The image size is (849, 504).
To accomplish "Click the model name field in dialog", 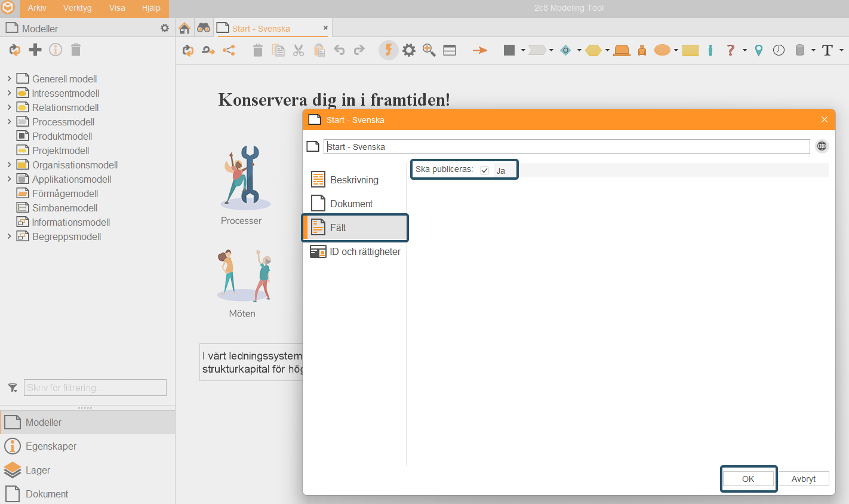I will pyautogui.click(x=567, y=146).
